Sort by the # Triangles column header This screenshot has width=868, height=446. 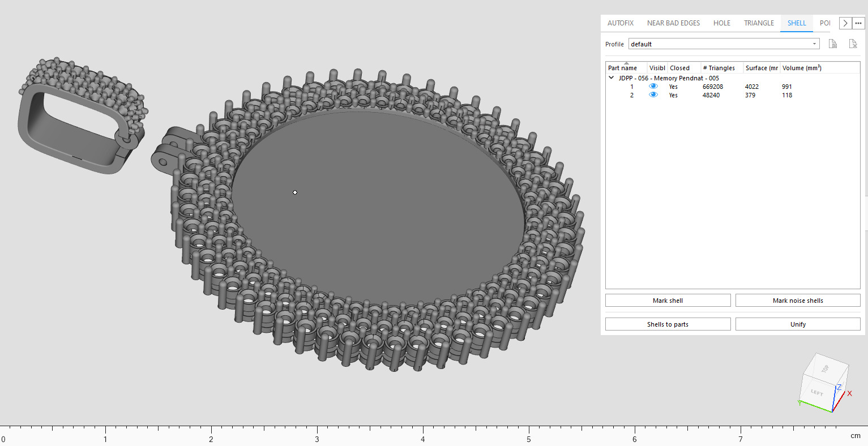(721, 68)
